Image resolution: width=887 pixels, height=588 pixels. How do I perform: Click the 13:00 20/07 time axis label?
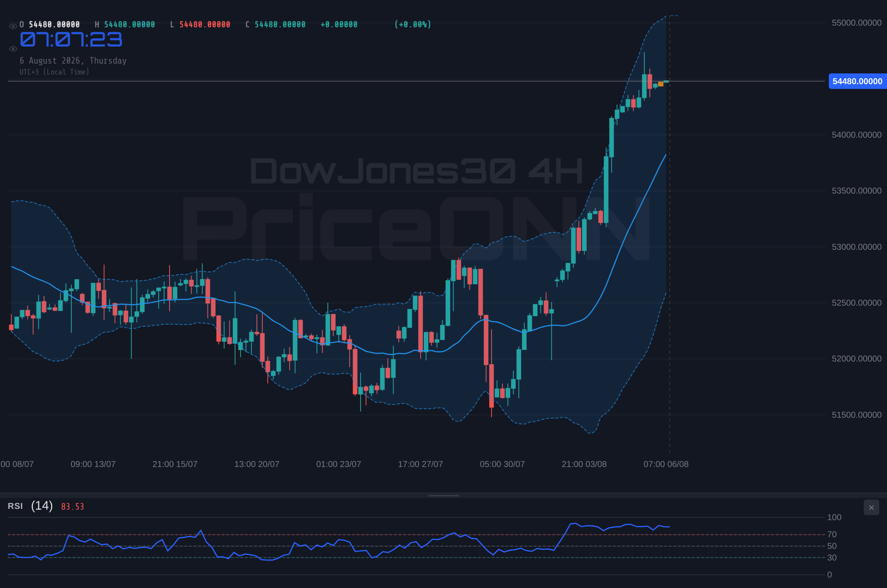[257, 464]
